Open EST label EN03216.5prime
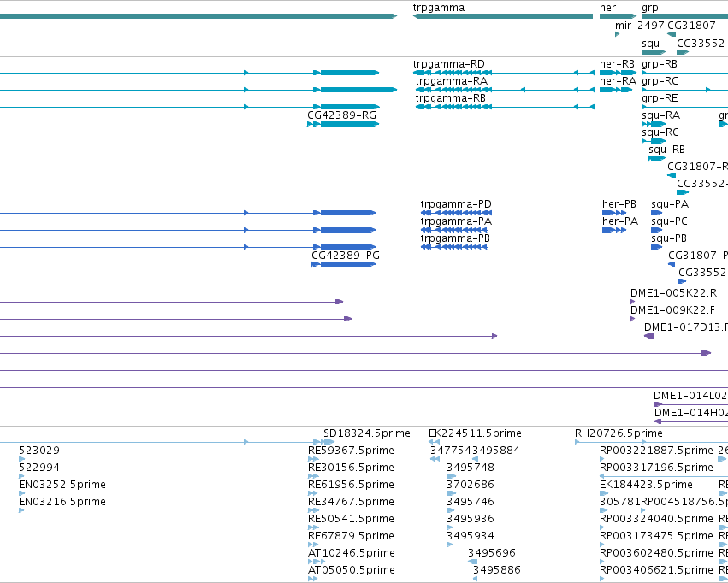Image resolution: width=728 pixels, height=583 pixels. 62,502
